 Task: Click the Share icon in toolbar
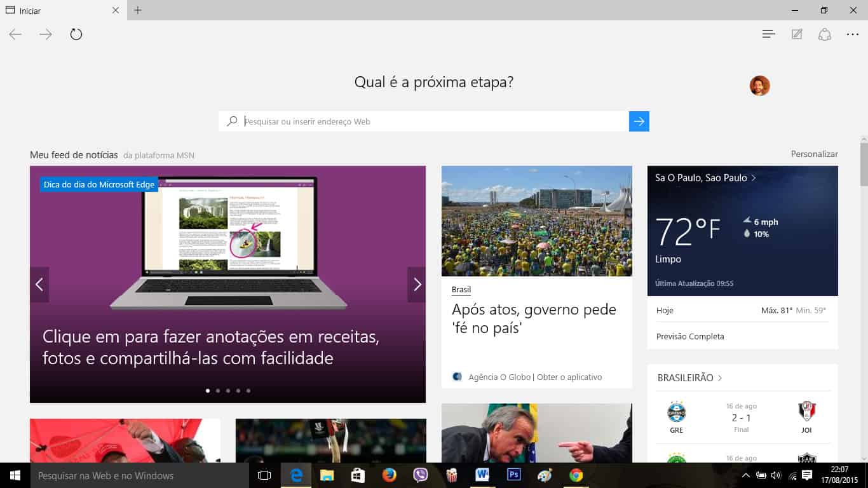point(825,34)
